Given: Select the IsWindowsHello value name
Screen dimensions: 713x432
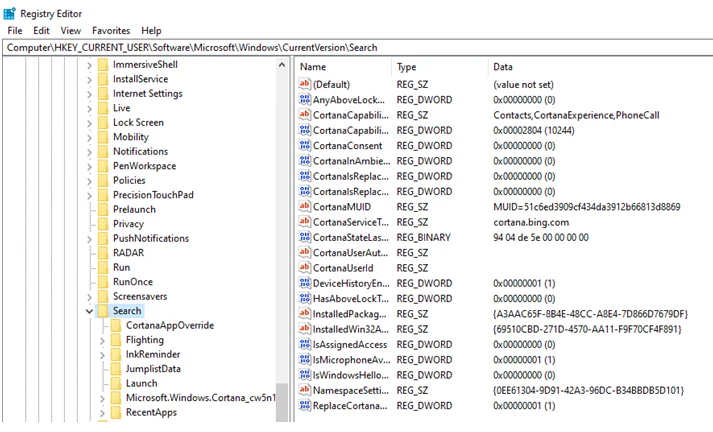Looking at the screenshot, I should pyautogui.click(x=351, y=375).
